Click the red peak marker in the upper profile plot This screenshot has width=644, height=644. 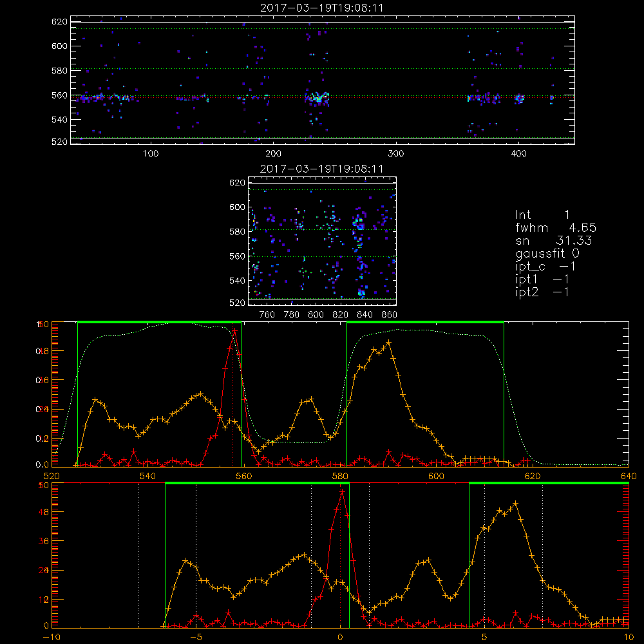(234, 330)
